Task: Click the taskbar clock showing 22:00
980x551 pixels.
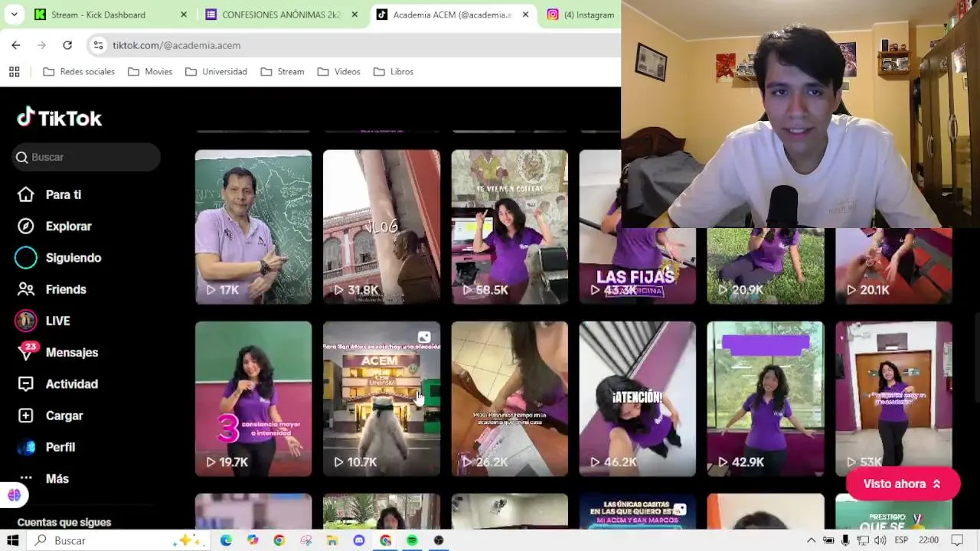Action: [x=928, y=540]
